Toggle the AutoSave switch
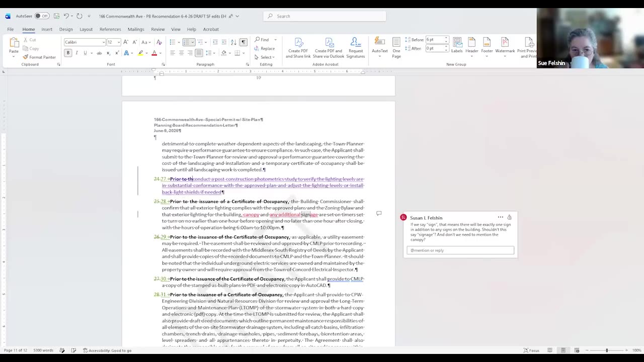 [x=42, y=16]
